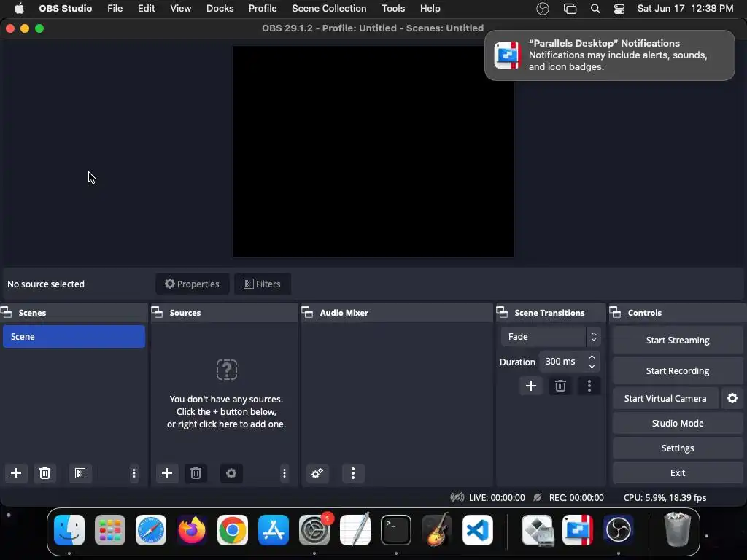Open Firefox from the Dock

point(192,530)
